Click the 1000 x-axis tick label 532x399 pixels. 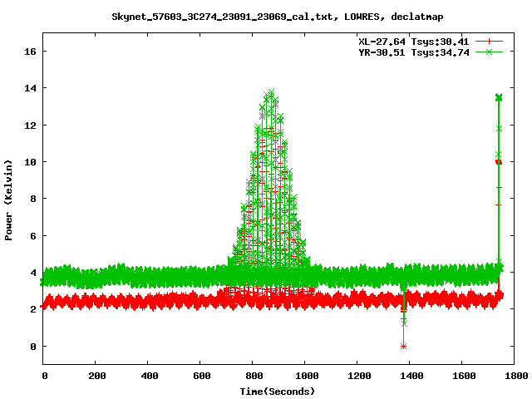305,376
